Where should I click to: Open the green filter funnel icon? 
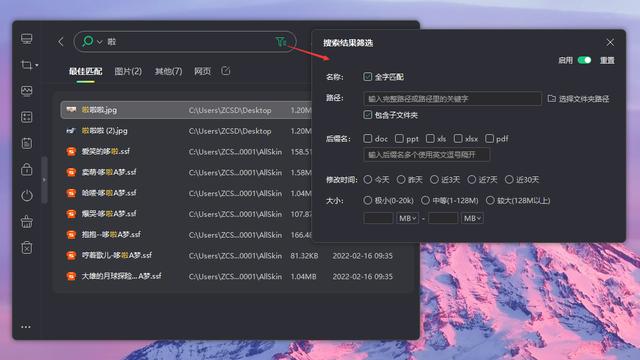[x=281, y=41]
